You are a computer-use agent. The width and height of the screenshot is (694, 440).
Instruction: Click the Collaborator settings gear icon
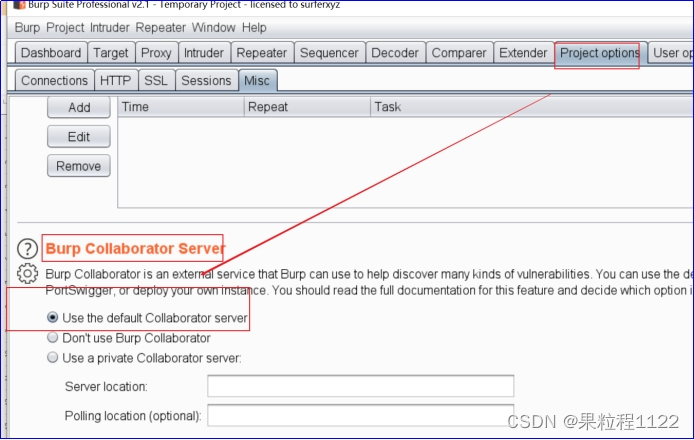[x=27, y=274]
